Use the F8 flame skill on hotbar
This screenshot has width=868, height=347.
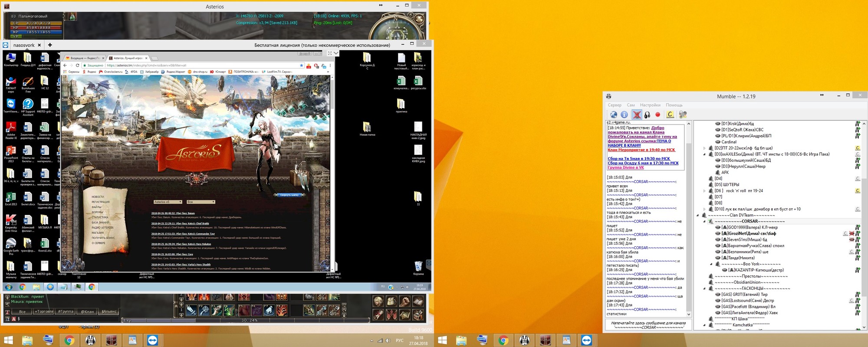282,310
